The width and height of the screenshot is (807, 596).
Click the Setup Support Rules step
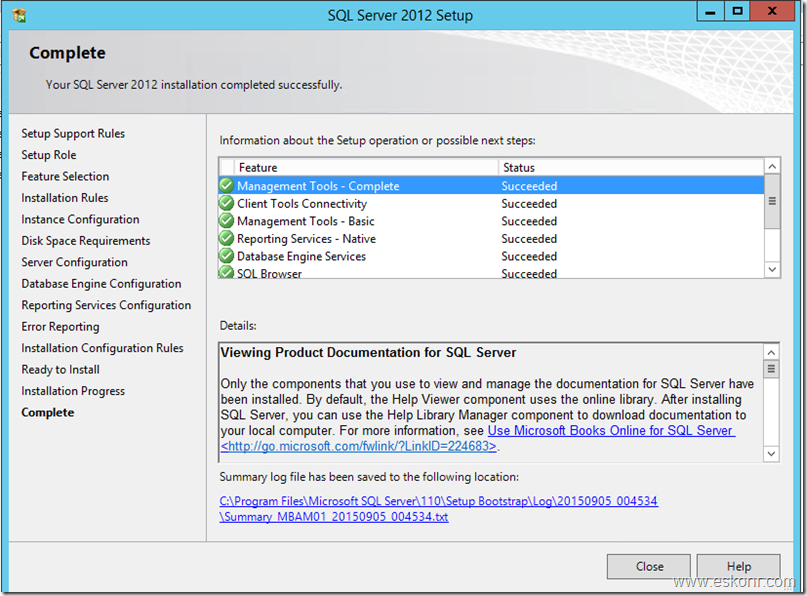coord(73,133)
